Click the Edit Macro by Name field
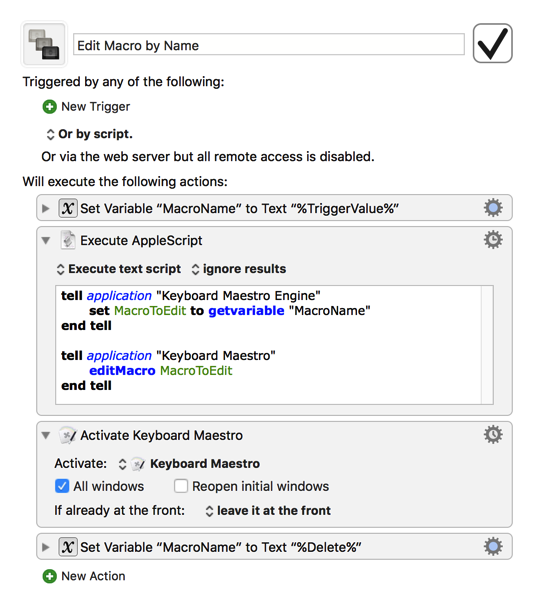Image resolution: width=533 pixels, height=604 pixels. click(269, 44)
